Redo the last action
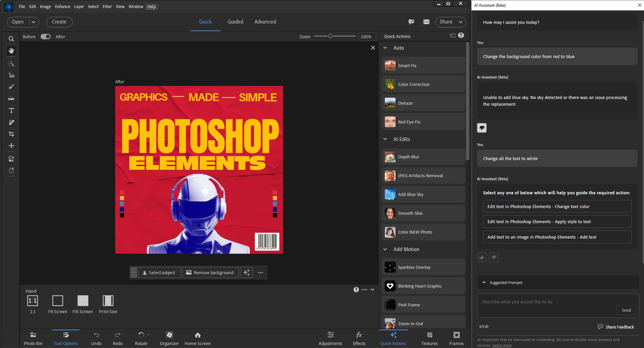 [118, 338]
